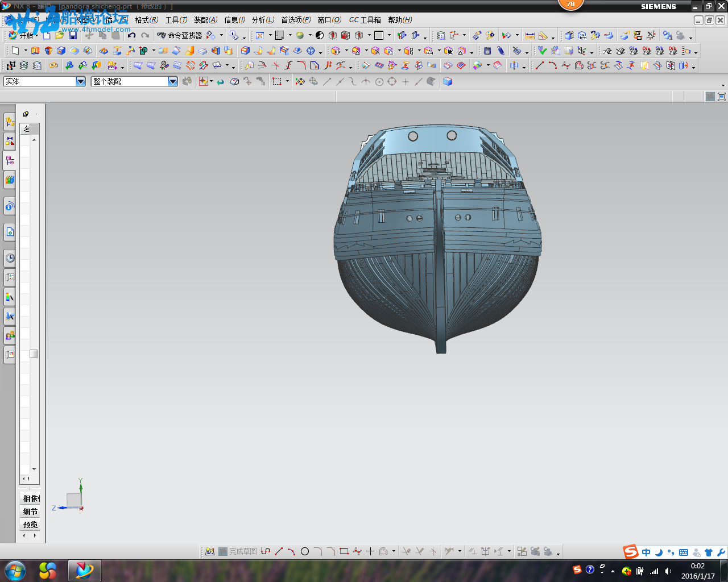
Task: Click the Measure distance ruler icon
Action: [530, 35]
